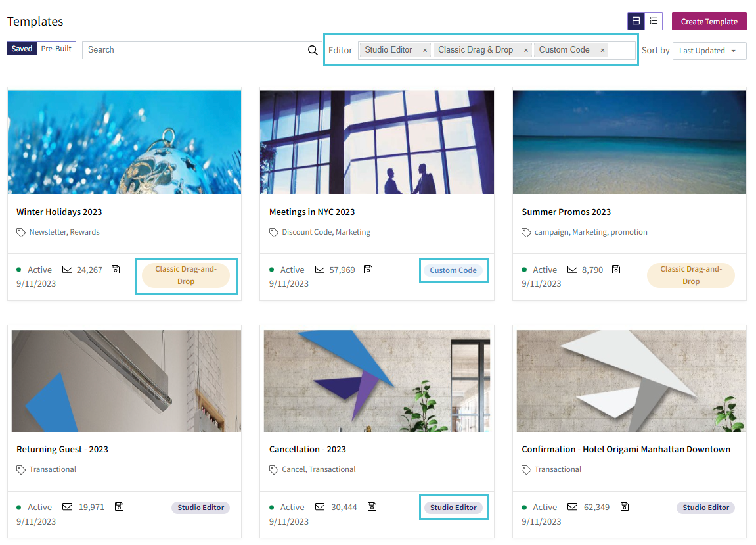Switch to grid view icon

(x=636, y=21)
